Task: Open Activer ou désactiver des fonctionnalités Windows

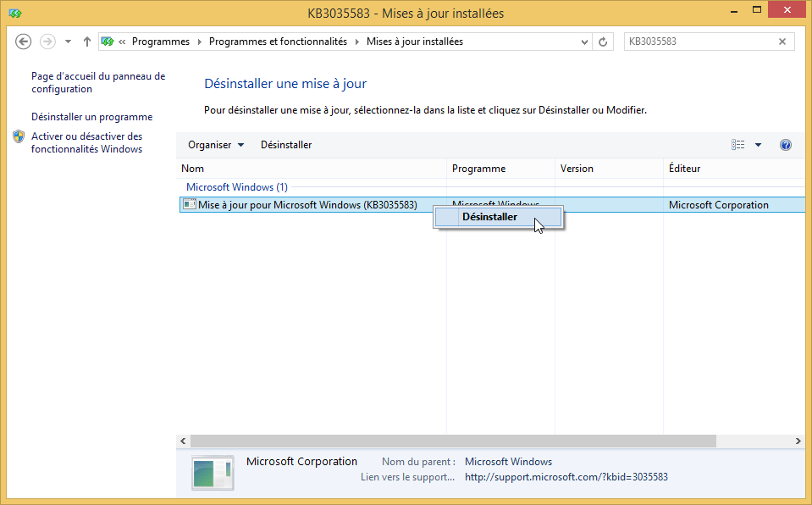Action: click(x=86, y=142)
